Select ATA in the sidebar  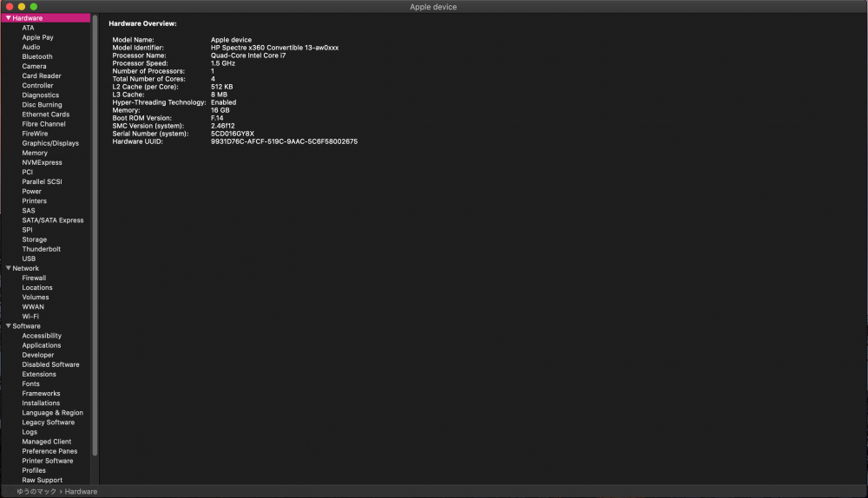[28, 28]
